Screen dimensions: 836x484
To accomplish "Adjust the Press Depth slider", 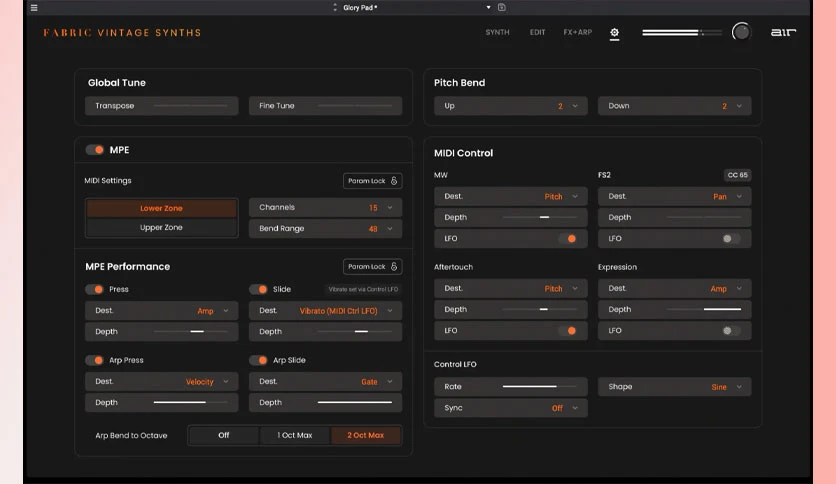I will pyautogui.click(x=190, y=332).
